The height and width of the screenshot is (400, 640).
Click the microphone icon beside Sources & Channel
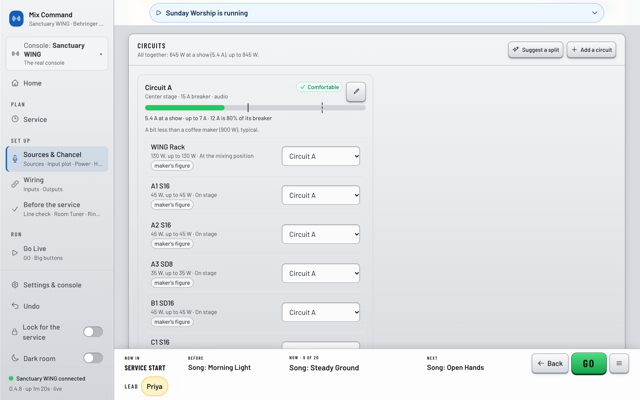coord(15,159)
